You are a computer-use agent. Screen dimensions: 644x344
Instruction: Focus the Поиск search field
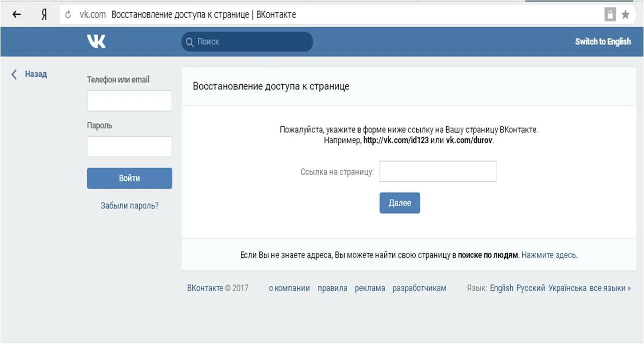pos(247,42)
